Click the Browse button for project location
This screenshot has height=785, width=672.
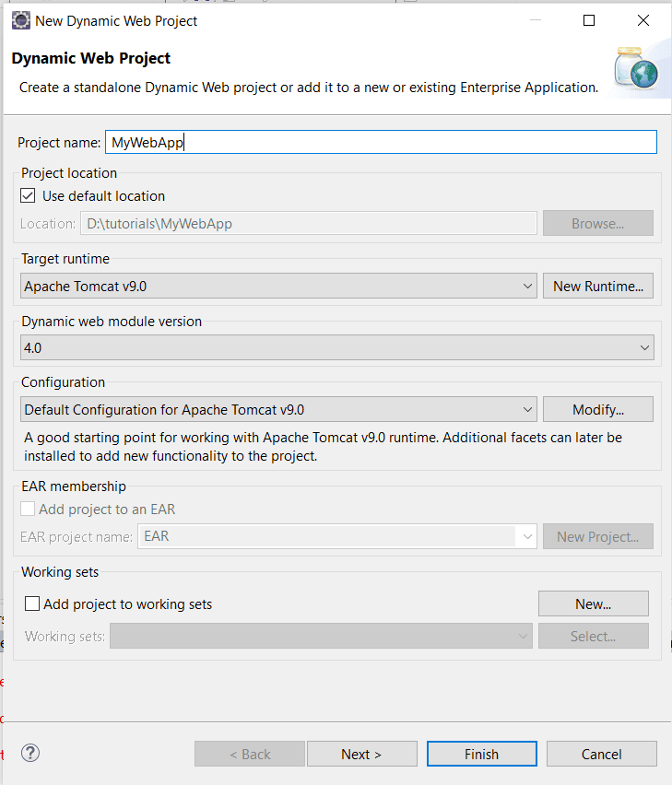pos(597,223)
